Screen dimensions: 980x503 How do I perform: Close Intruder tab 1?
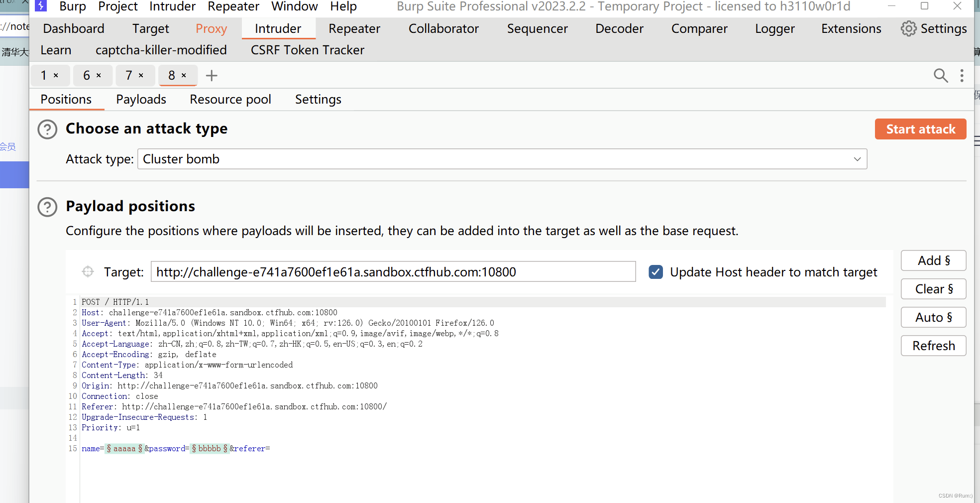pos(56,75)
